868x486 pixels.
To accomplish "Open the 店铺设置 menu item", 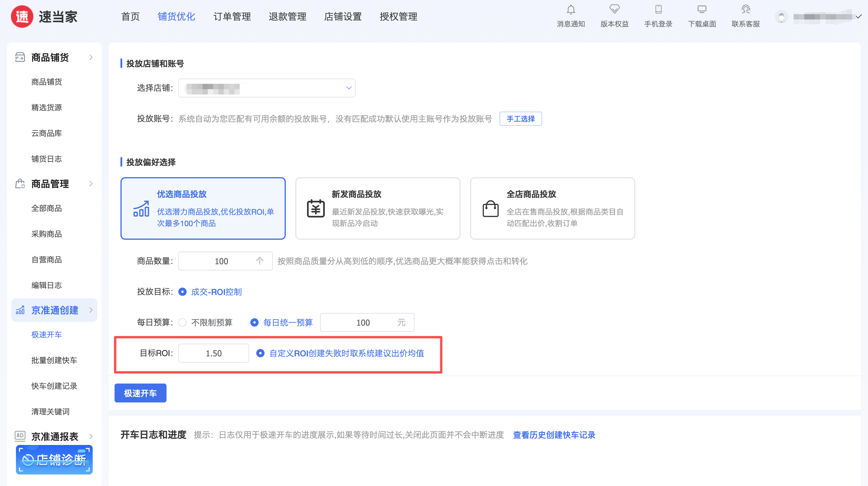I will (343, 17).
